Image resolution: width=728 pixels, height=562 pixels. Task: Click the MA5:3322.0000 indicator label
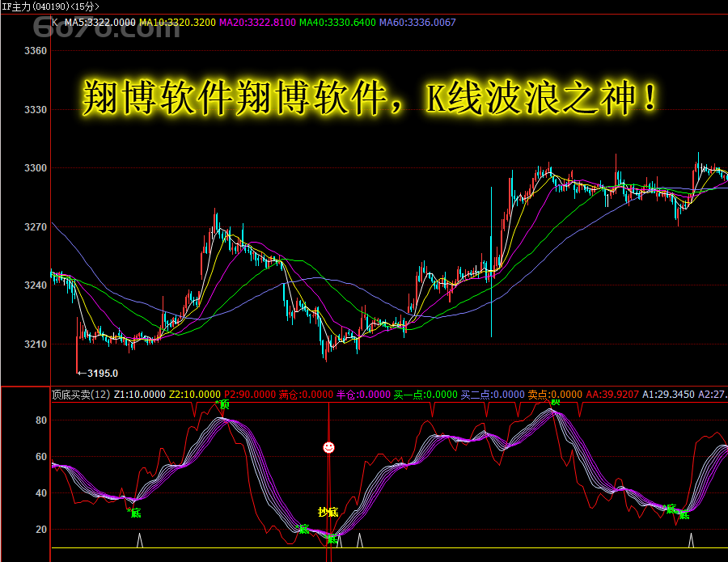coord(99,23)
